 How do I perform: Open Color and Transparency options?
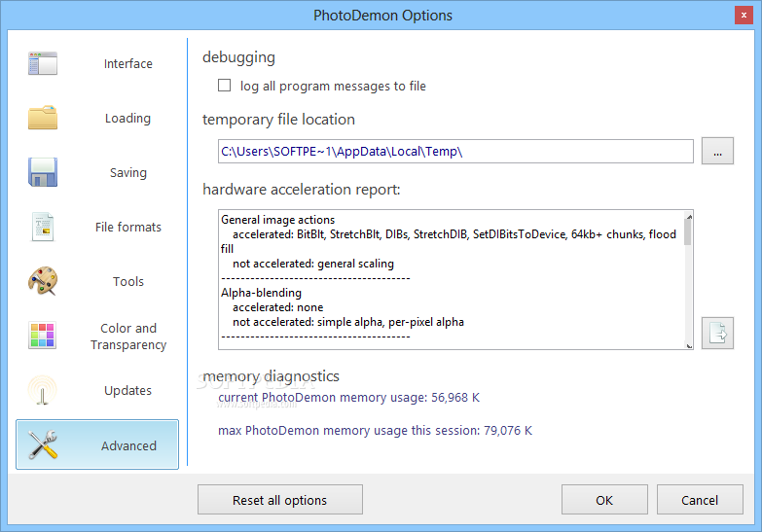(97, 337)
